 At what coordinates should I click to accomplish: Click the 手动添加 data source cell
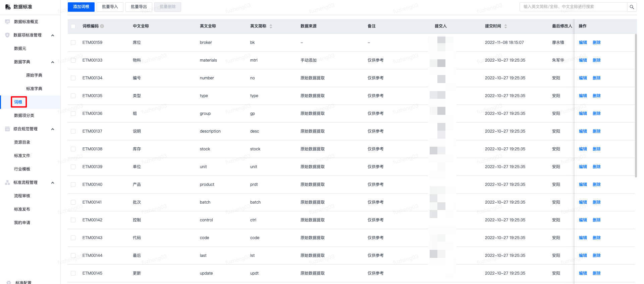coord(309,60)
